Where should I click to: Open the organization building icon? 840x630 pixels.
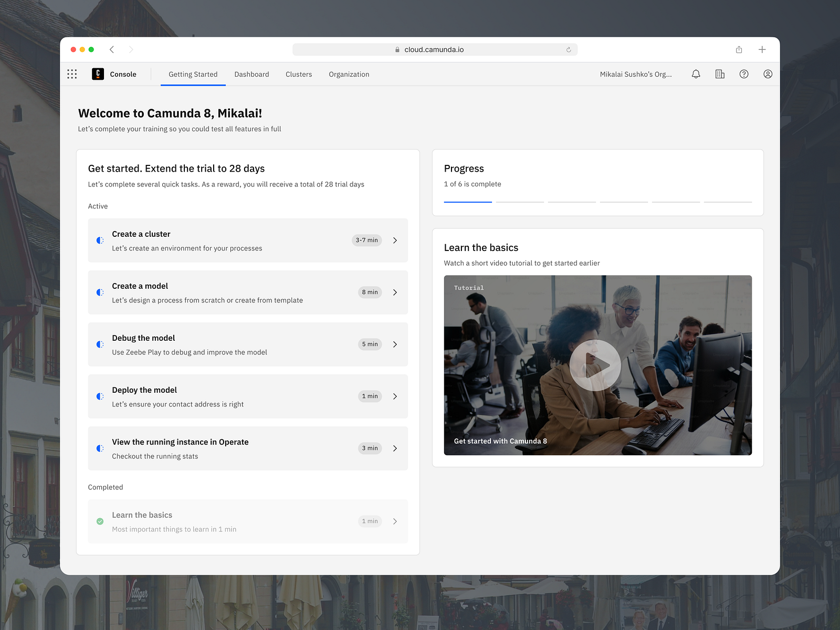point(720,74)
